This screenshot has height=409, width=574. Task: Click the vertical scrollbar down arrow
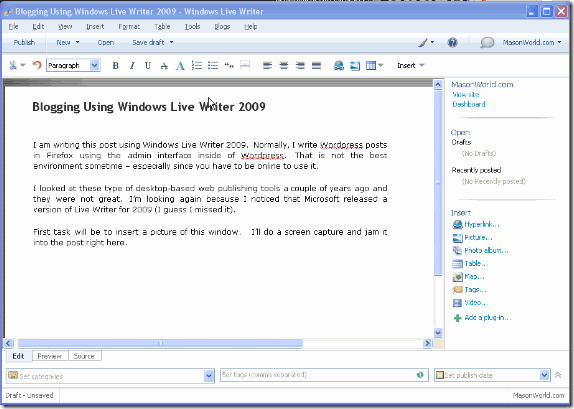(x=438, y=333)
